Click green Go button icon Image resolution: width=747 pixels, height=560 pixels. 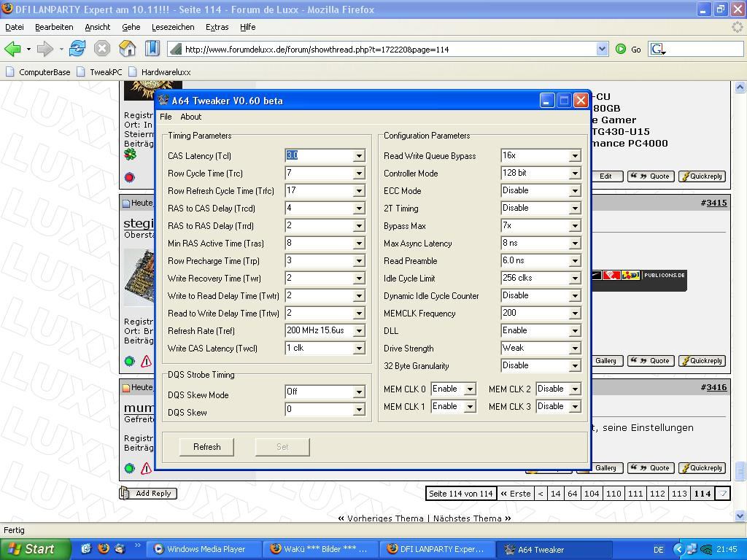620,49
